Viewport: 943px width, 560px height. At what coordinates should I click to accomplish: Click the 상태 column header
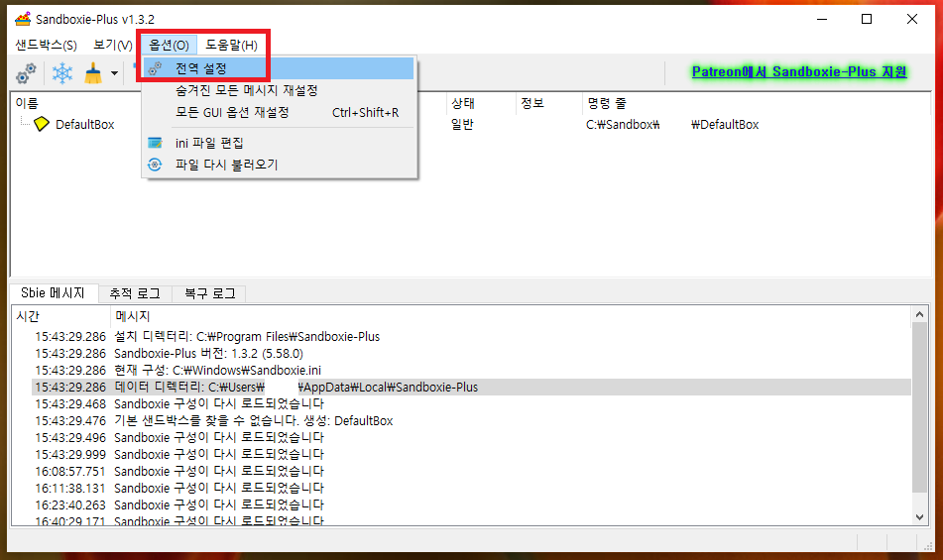tap(481, 103)
